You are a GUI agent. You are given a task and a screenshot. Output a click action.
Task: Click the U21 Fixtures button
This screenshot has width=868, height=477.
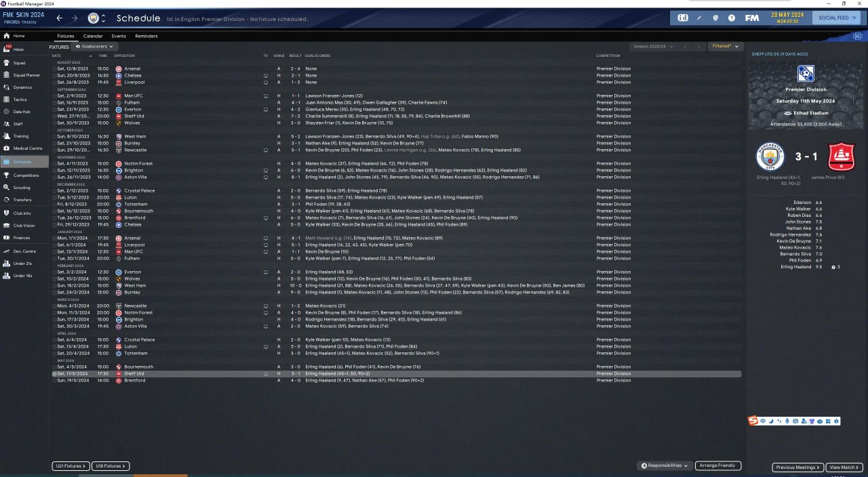click(71, 466)
